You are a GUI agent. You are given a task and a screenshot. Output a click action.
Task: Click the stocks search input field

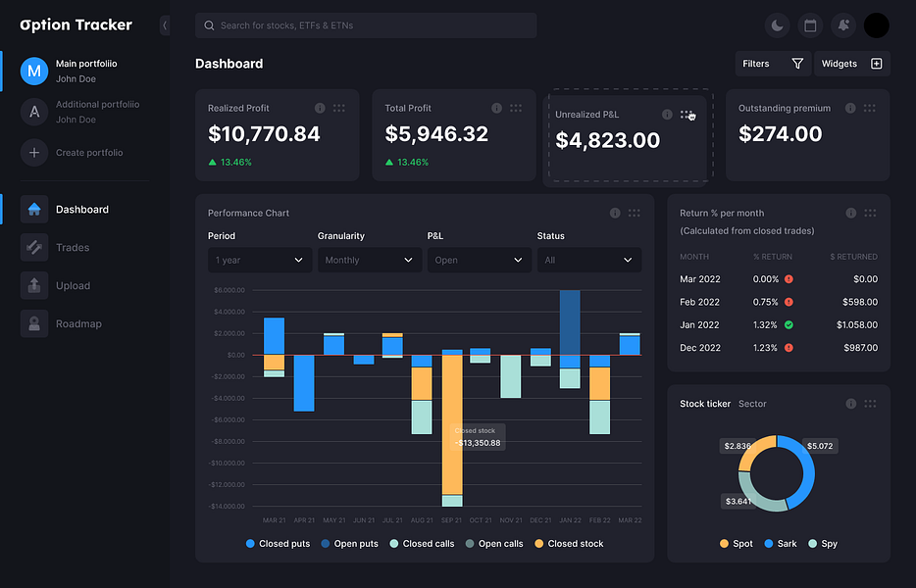click(x=365, y=24)
